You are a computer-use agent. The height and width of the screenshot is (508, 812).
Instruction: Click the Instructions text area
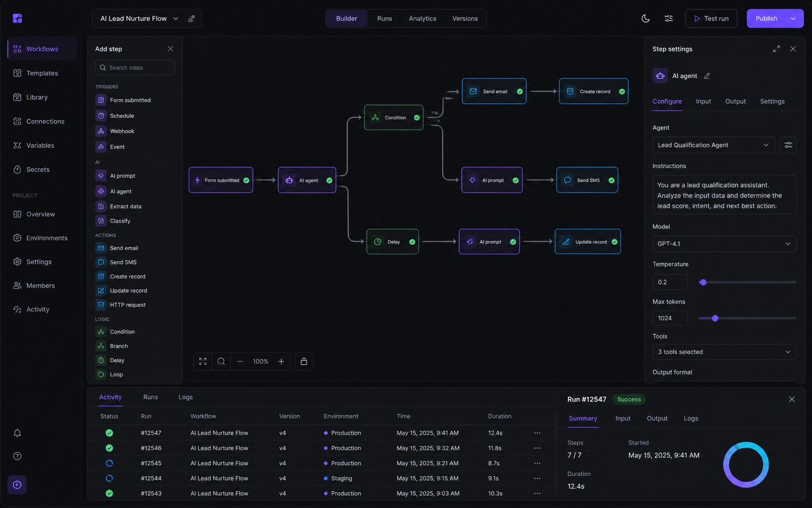(x=724, y=195)
